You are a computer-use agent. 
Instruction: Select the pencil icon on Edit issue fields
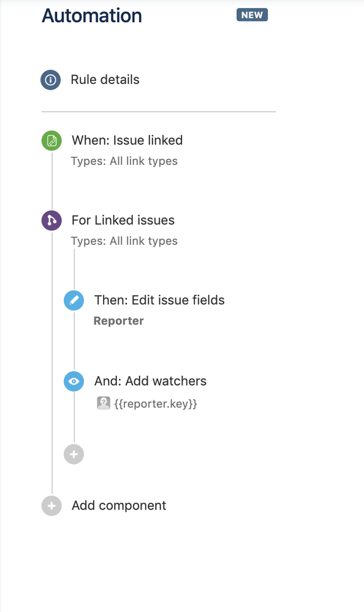point(74,300)
